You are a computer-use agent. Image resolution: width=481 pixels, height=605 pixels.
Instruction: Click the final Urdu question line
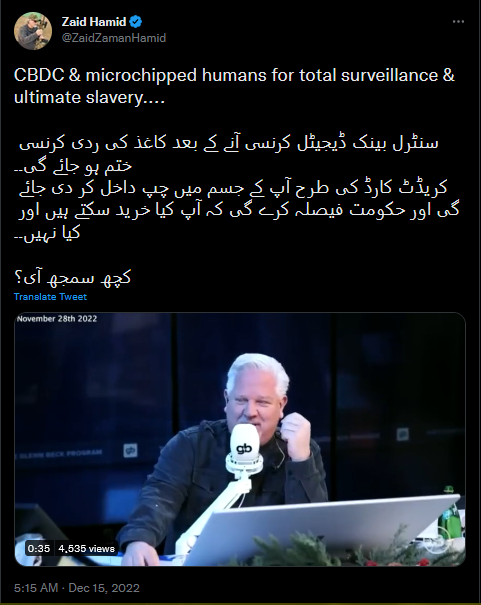[73, 277]
